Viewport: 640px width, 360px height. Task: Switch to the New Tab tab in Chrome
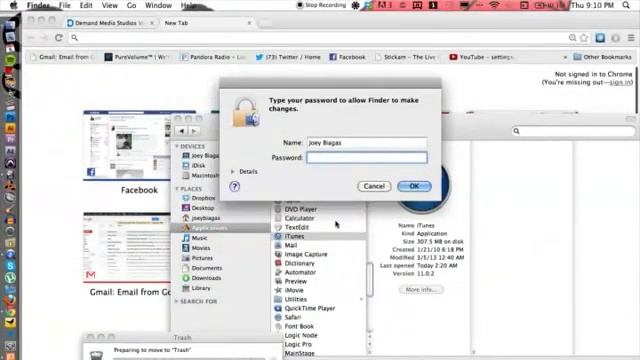click(x=207, y=23)
